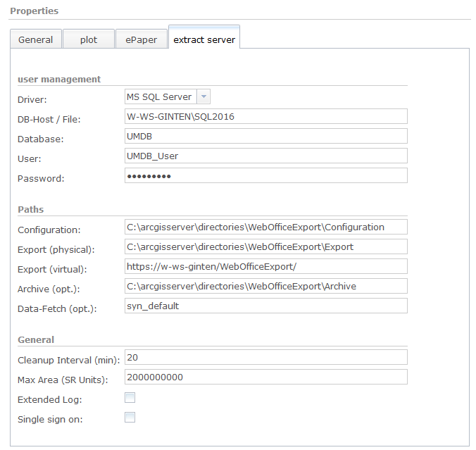Click the extract server tab
The height and width of the screenshot is (450, 476).
204,39
